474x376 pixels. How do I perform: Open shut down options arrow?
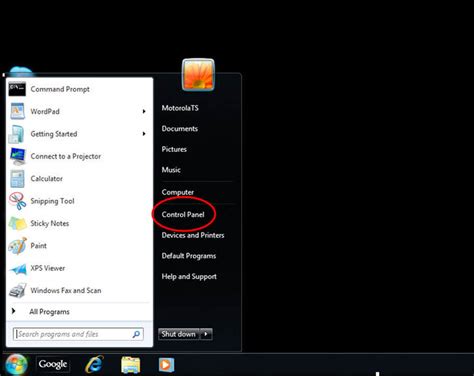click(206, 334)
